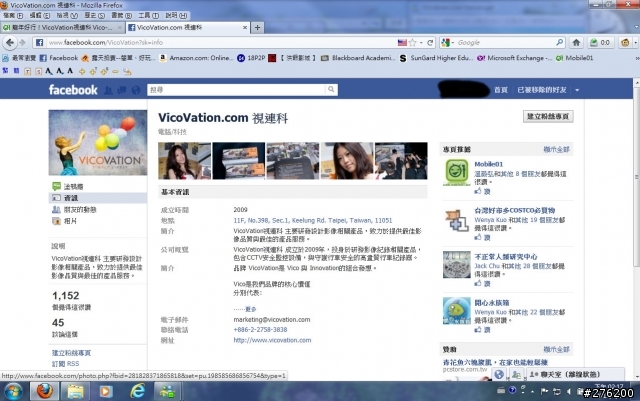Like the COSTCO page with the thumbs-up icon
The image size is (640, 401).
(478, 237)
